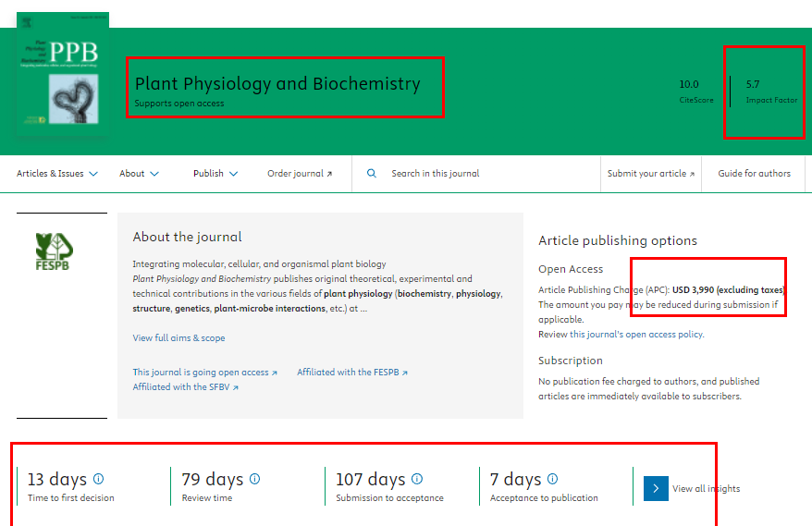Open Affiliated with the SFBV link
The width and height of the screenshot is (812, 526).
(x=185, y=387)
